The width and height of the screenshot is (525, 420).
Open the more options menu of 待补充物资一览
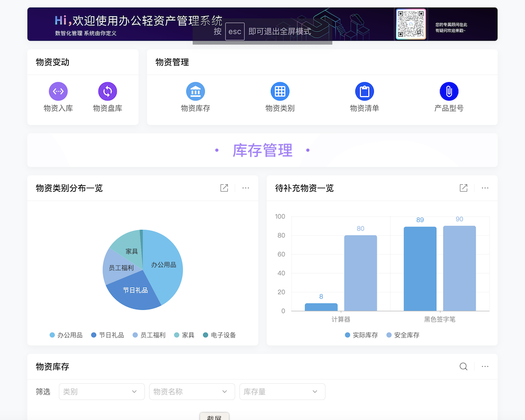(x=485, y=188)
